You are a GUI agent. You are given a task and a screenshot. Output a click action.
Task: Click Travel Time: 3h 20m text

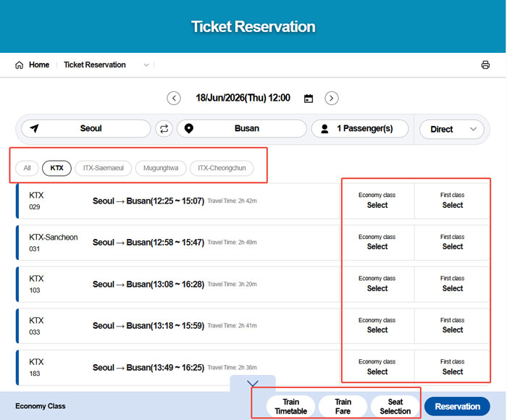coord(232,284)
